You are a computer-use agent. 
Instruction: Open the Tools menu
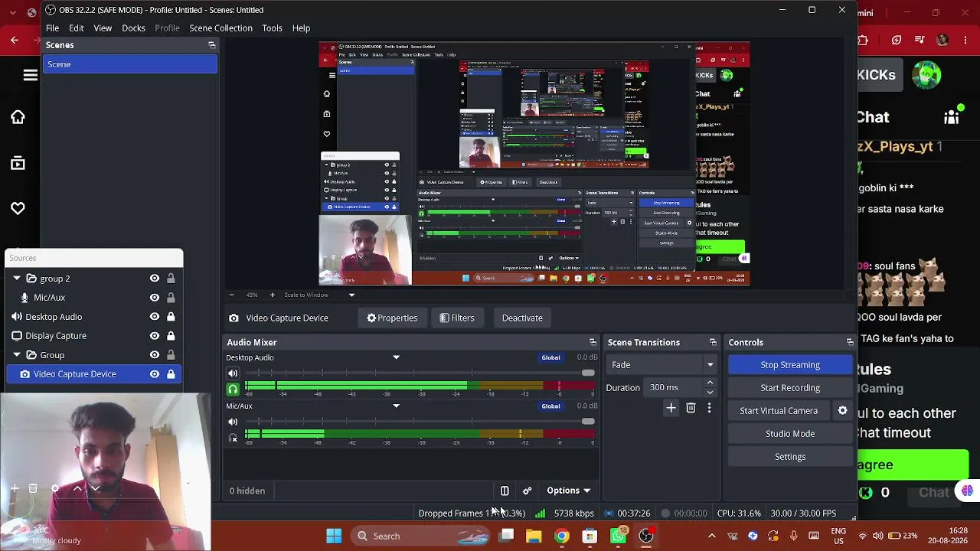point(272,28)
